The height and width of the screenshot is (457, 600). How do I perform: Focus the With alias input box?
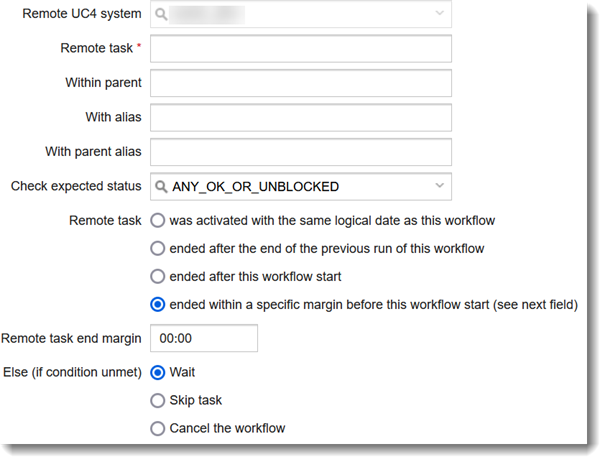coord(301,118)
